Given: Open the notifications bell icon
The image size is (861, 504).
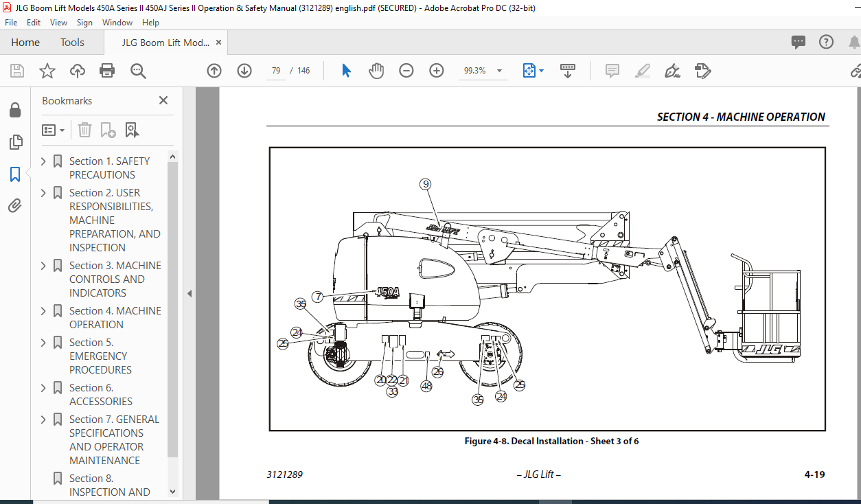Looking at the screenshot, I should pyautogui.click(x=854, y=42).
